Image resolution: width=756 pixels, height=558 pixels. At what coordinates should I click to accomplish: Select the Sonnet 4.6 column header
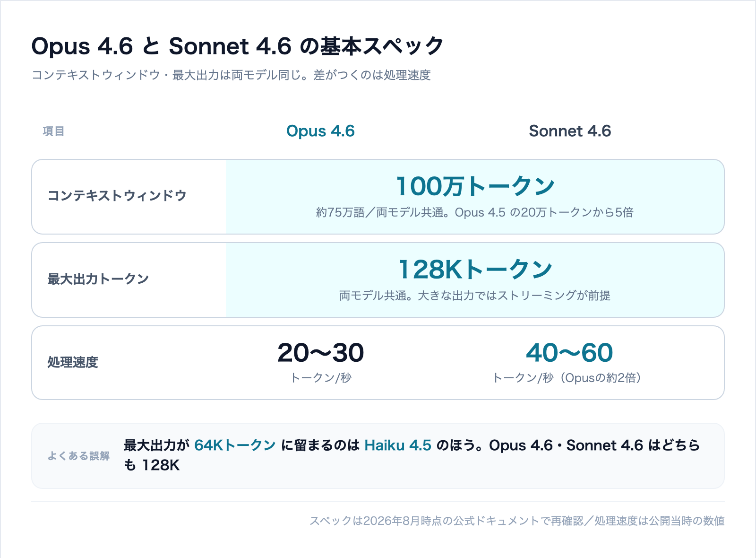point(570,131)
